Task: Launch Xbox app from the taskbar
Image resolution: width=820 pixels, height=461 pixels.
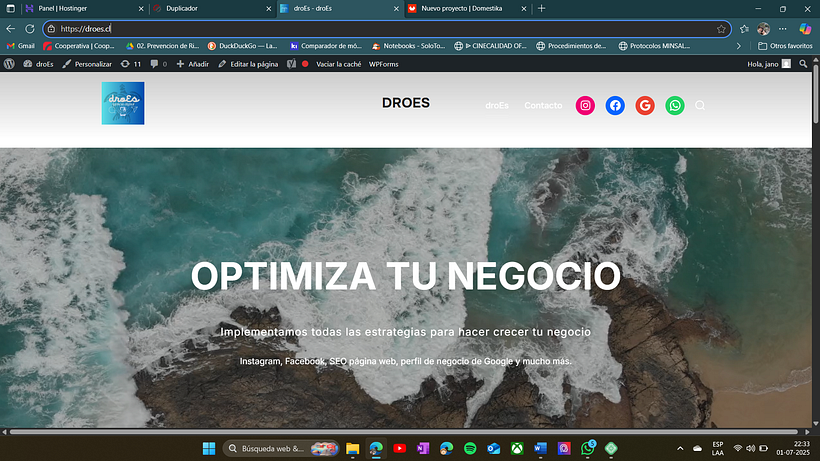Action: pyautogui.click(x=517, y=448)
